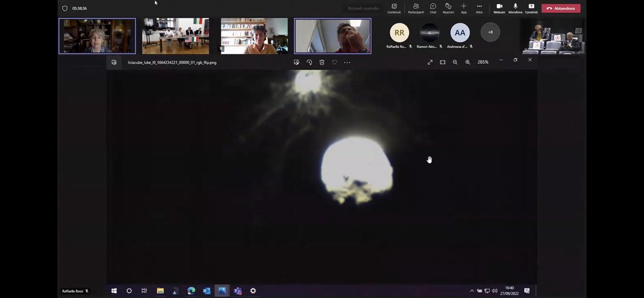Click the volume speaker tray icon
This screenshot has width=644, height=298.
(494, 291)
